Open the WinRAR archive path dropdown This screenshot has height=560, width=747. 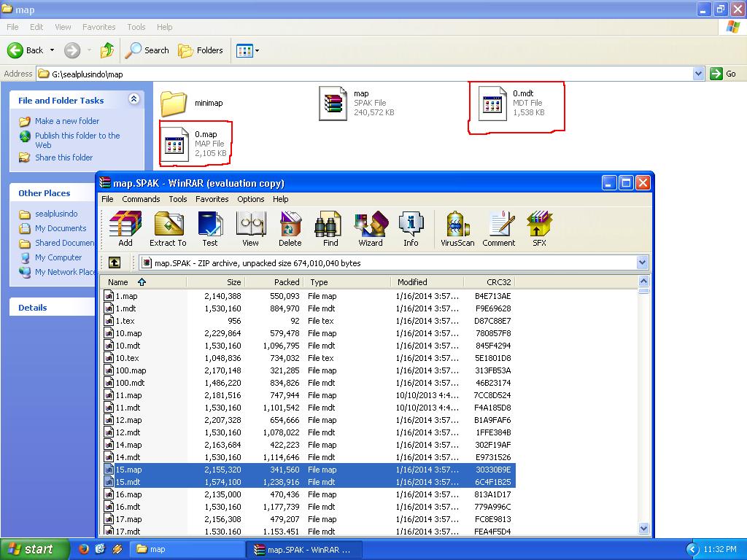(642, 262)
